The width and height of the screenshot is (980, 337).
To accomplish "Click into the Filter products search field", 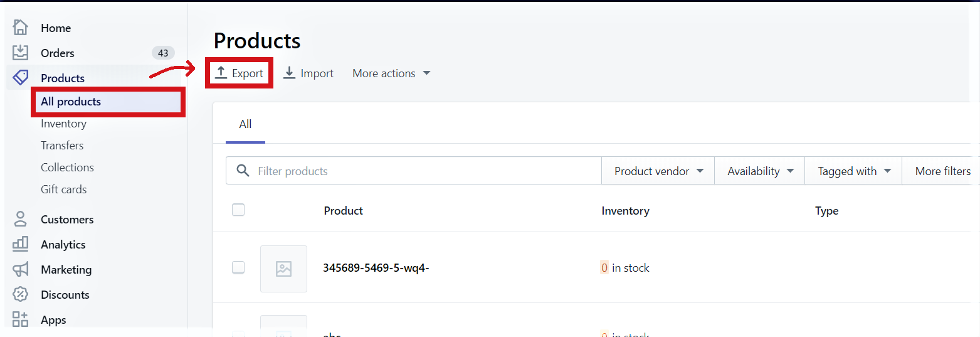I will (414, 171).
